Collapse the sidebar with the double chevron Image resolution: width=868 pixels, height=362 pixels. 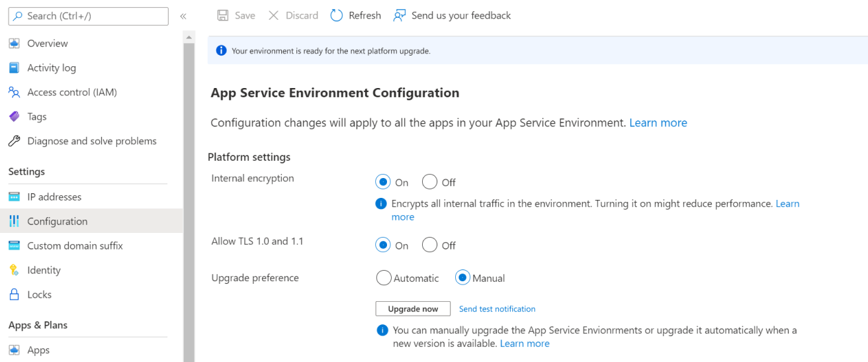coord(183,16)
